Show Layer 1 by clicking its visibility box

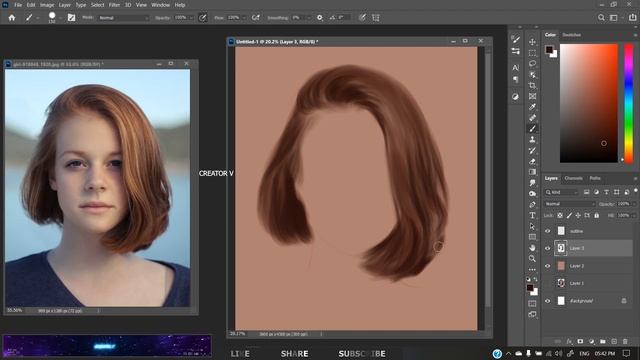[x=548, y=283]
